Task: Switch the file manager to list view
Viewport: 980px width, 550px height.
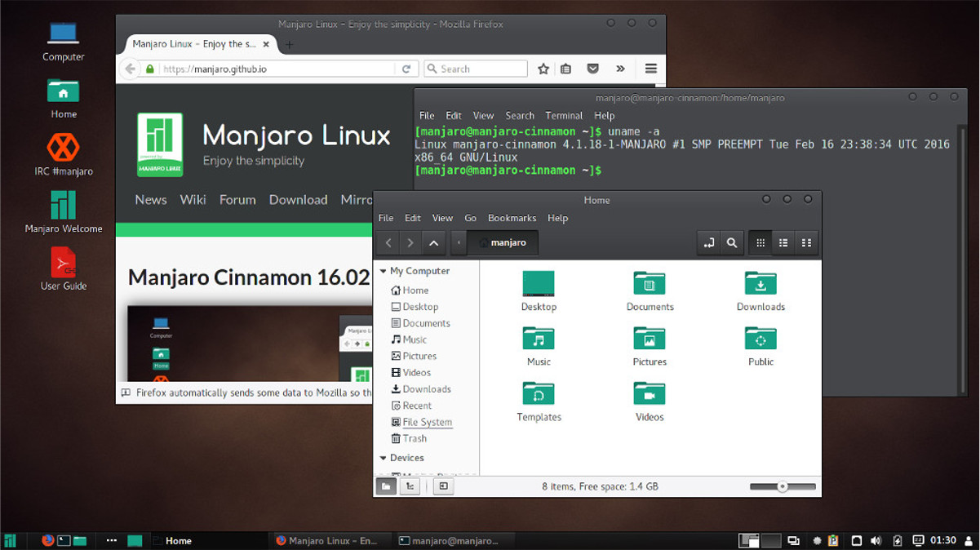Action: (x=783, y=242)
